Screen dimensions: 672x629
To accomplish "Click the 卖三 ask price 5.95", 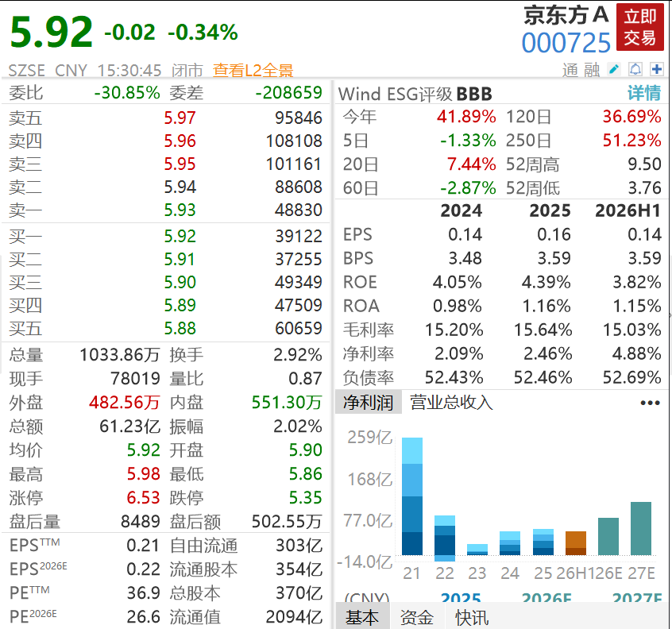I will pyautogui.click(x=180, y=164).
